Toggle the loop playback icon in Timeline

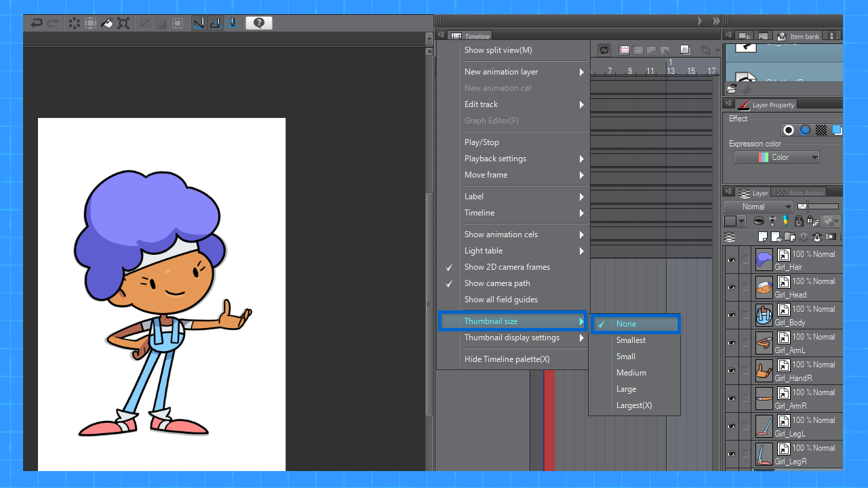pyautogui.click(x=604, y=50)
